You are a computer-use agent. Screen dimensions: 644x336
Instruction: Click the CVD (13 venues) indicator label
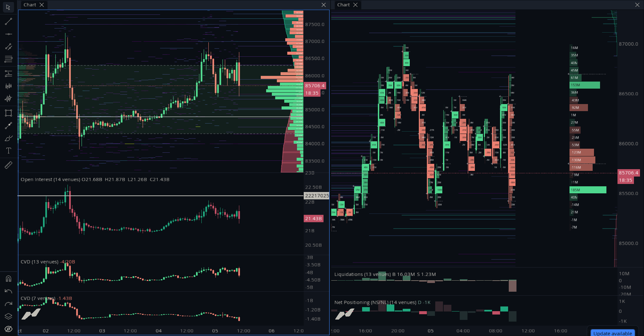click(39, 262)
